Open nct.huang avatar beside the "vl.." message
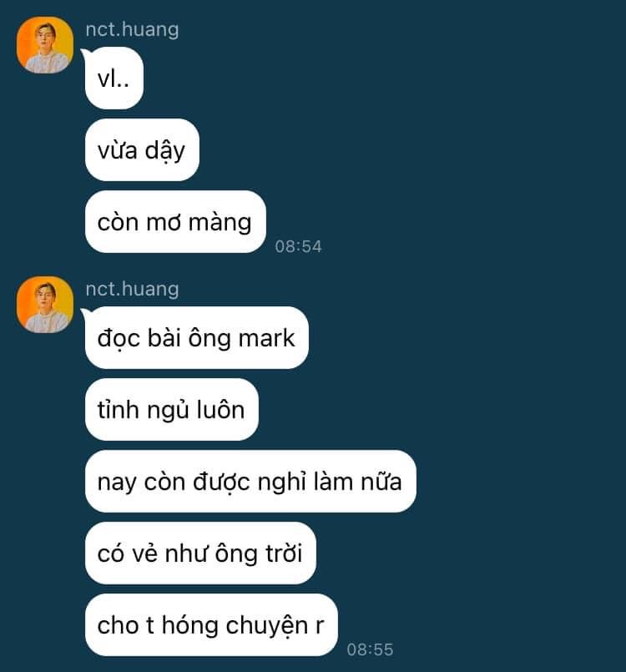626x672 pixels. pos(45,45)
